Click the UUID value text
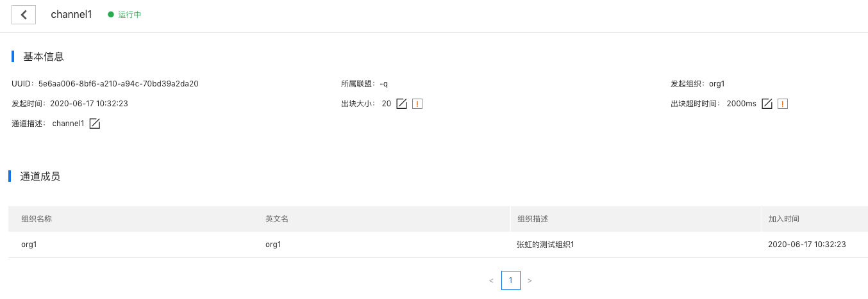The width and height of the screenshot is (868, 299). (119, 84)
